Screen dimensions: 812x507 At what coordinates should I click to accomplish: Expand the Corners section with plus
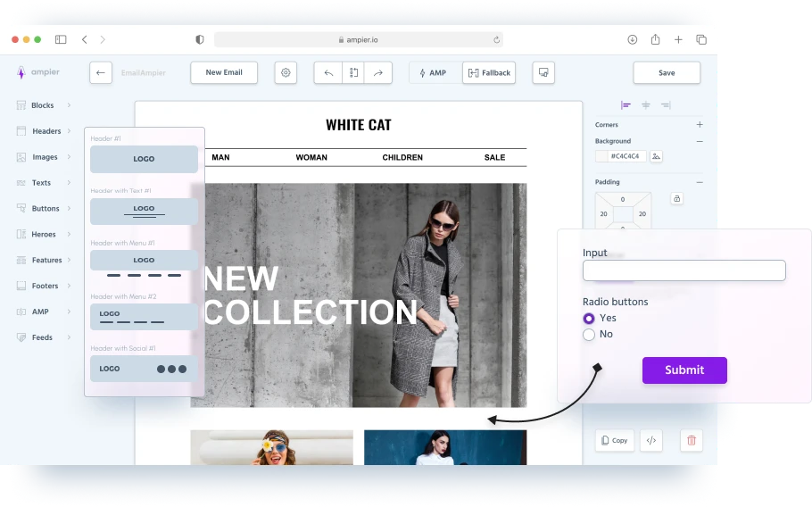click(700, 125)
